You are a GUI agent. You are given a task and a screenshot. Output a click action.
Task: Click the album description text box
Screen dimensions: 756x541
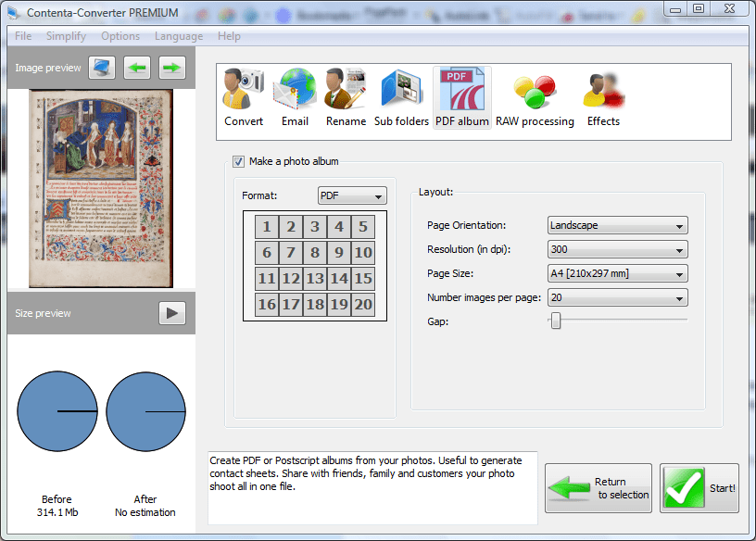pyautogui.click(x=372, y=488)
